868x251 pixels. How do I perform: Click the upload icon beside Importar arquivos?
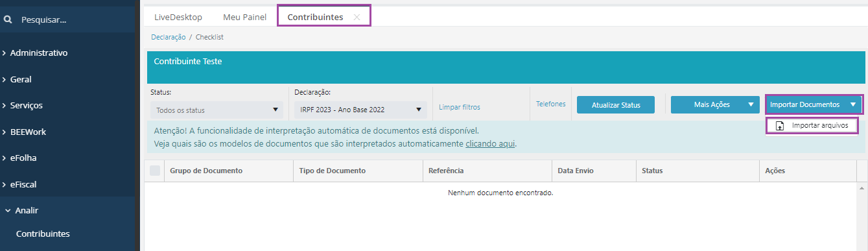click(x=780, y=126)
